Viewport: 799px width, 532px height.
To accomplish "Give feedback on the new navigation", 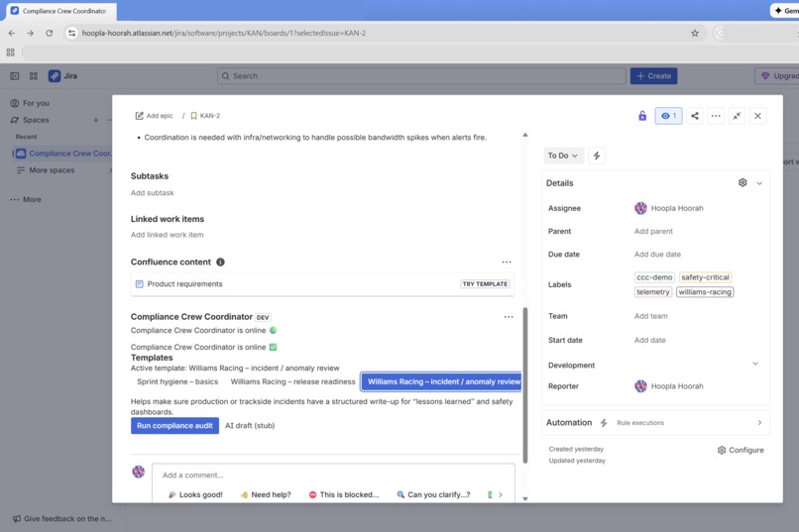I will pos(61,519).
